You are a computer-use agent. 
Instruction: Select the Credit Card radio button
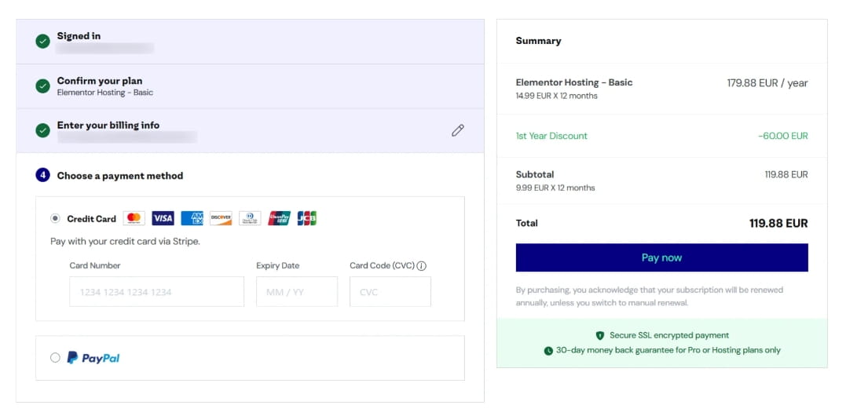55,219
